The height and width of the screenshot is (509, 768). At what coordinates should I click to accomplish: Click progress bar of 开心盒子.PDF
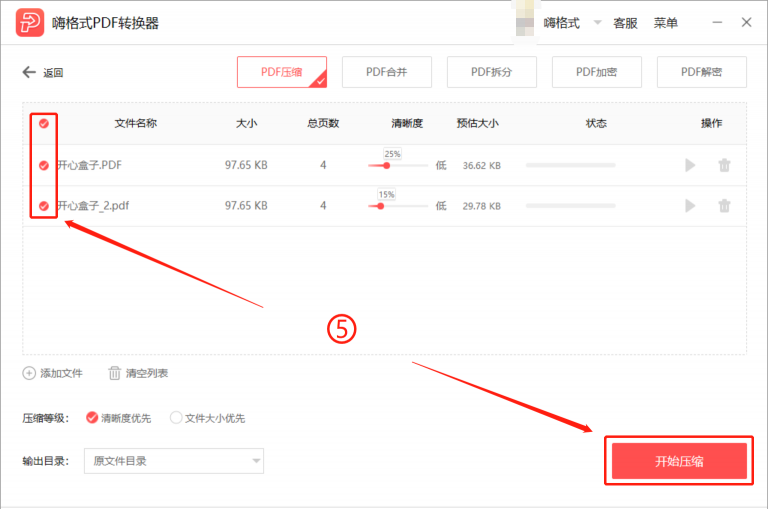(571, 166)
